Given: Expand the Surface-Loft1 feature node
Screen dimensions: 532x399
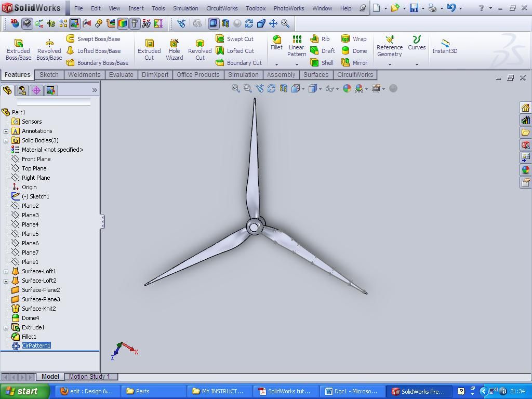Looking at the screenshot, I should pyautogui.click(x=6, y=271).
